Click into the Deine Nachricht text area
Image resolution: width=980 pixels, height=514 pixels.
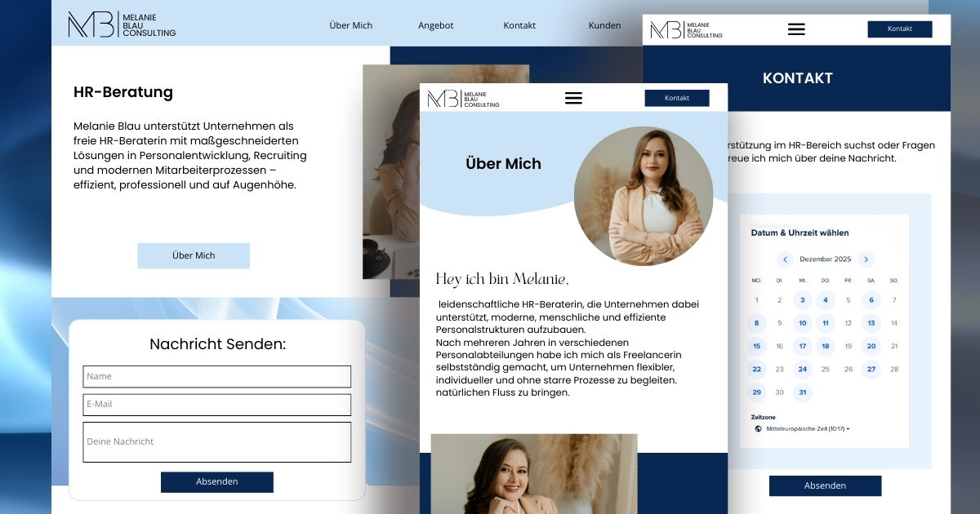pyautogui.click(x=216, y=441)
